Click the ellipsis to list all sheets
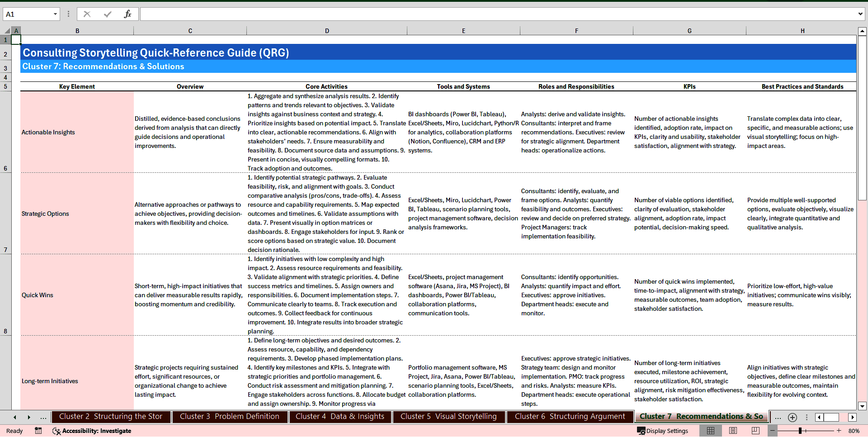This screenshot has height=437, width=868. point(43,417)
